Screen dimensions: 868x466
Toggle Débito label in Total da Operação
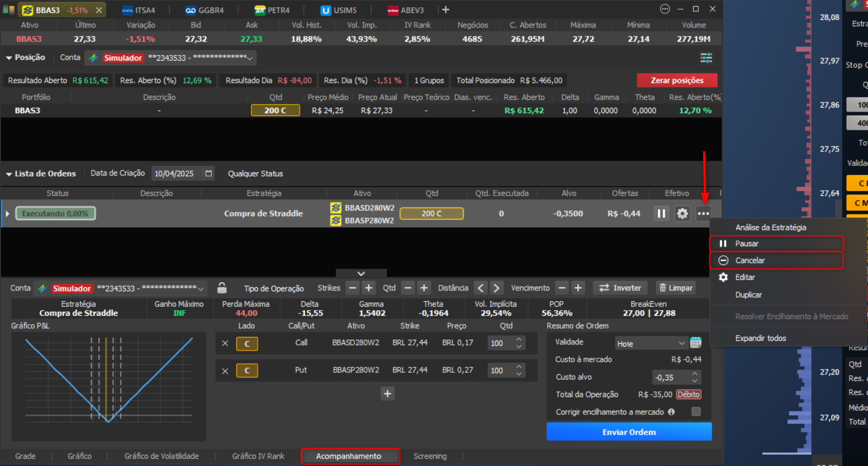[689, 394]
